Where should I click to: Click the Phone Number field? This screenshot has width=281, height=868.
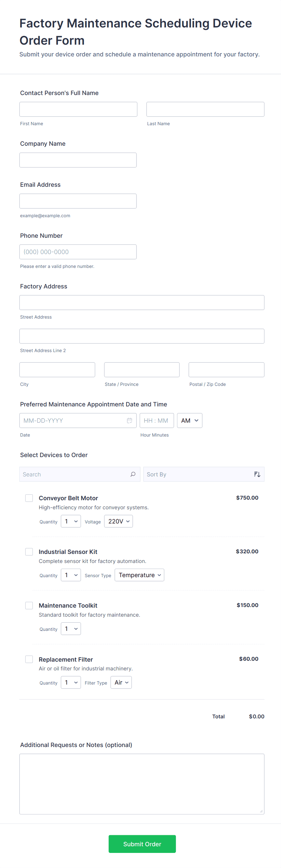click(78, 252)
